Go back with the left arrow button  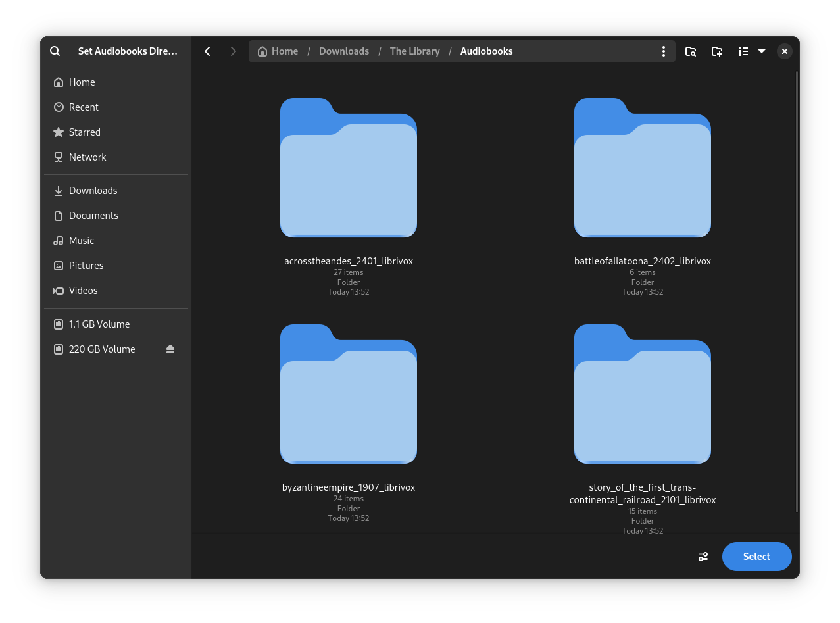[207, 51]
